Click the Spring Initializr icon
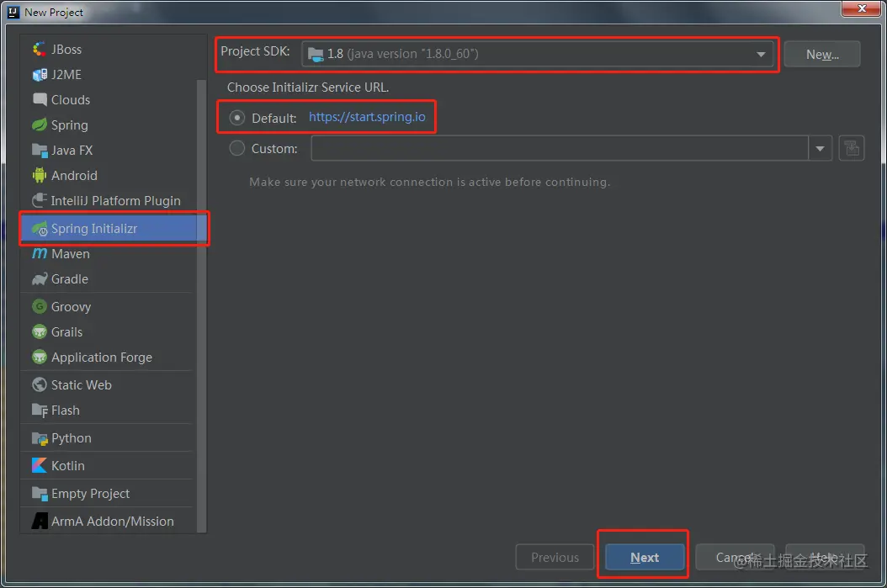This screenshot has width=887, height=588. coord(39,229)
